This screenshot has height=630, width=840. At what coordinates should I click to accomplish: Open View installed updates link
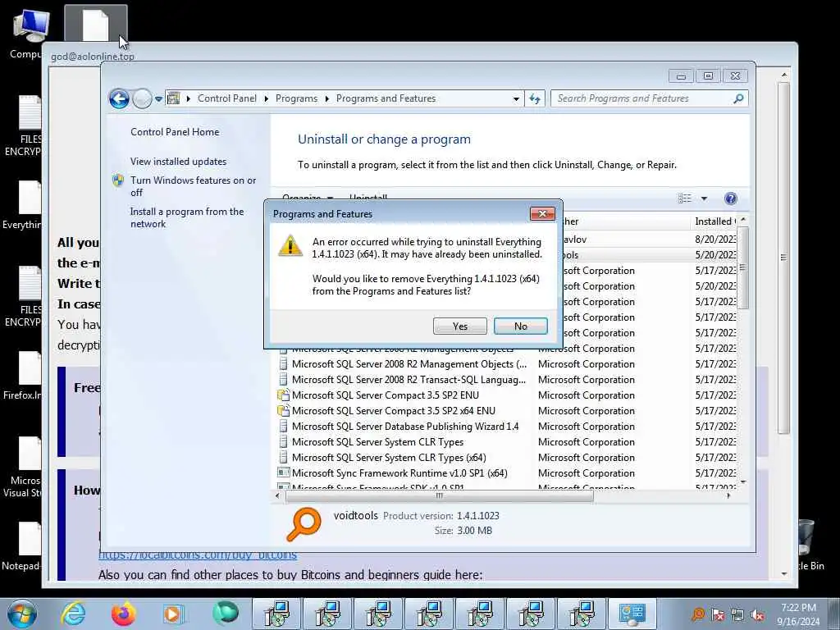tap(178, 162)
